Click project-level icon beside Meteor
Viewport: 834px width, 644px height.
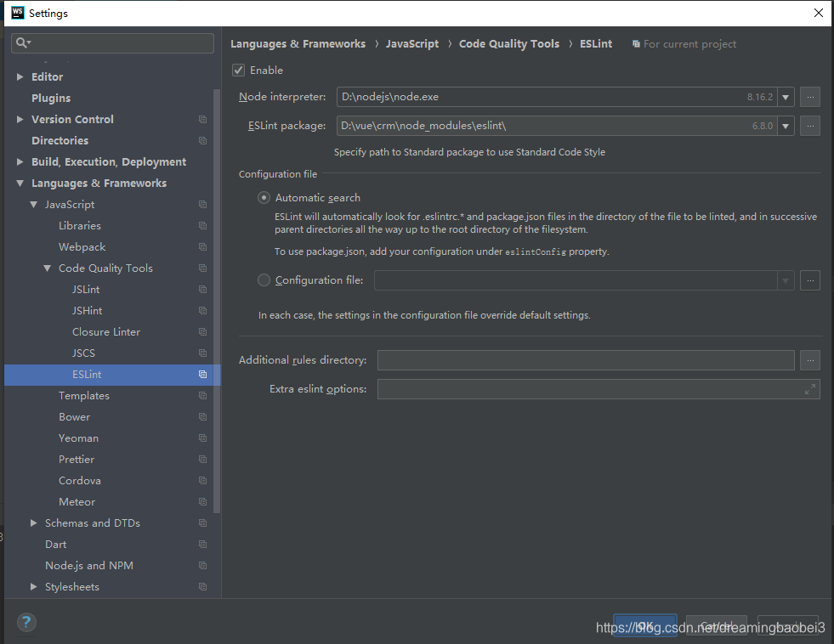coord(202,501)
